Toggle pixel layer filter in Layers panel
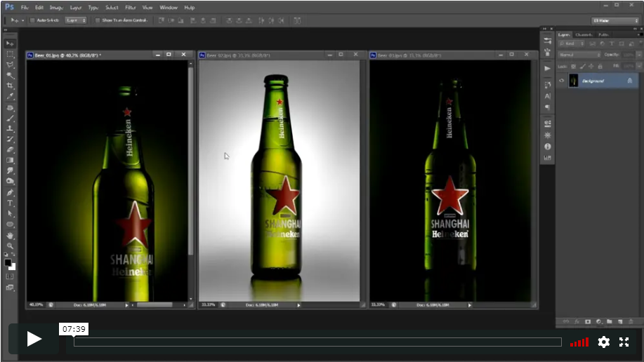644x362 pixels. pyautogui.click(x=592, y=43)
